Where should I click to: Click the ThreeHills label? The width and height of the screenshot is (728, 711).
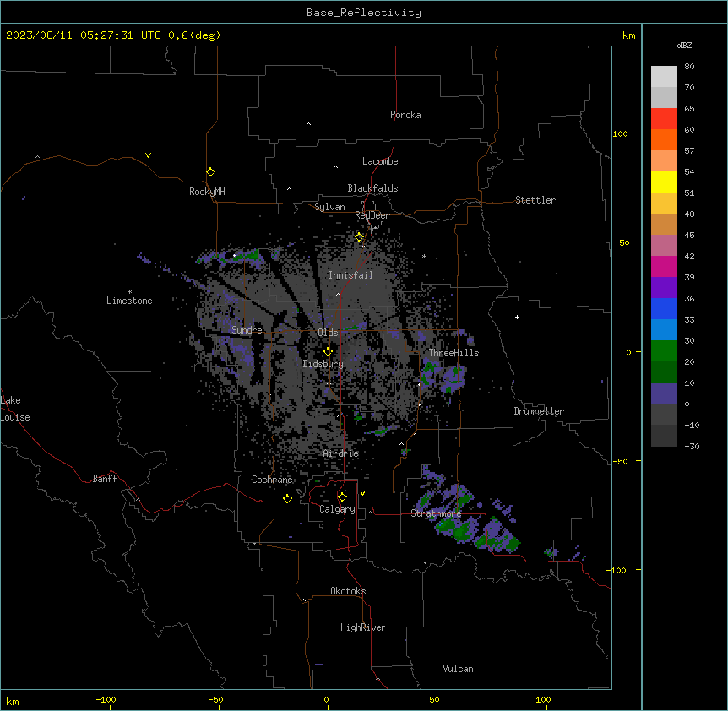[454, 353]
